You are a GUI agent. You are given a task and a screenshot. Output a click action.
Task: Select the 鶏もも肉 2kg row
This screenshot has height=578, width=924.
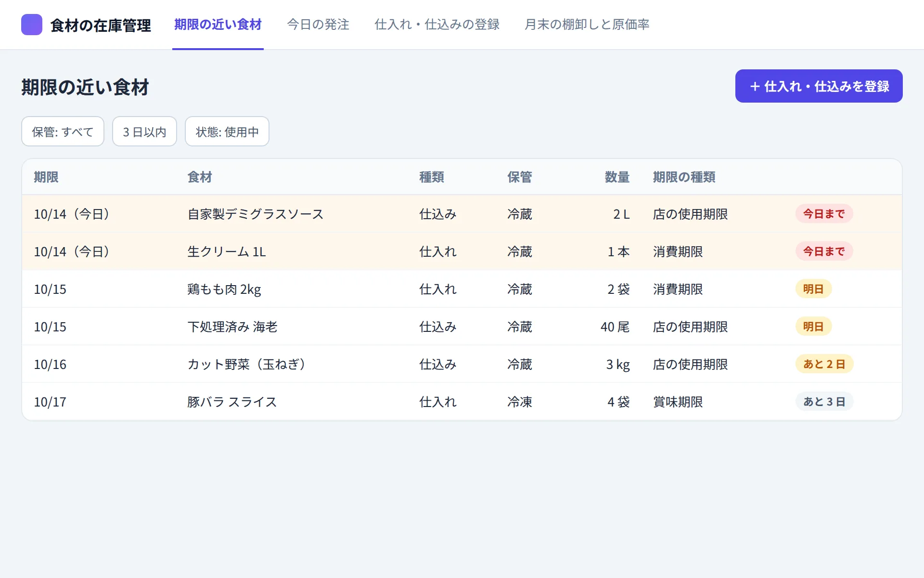(x=462, y=289)
